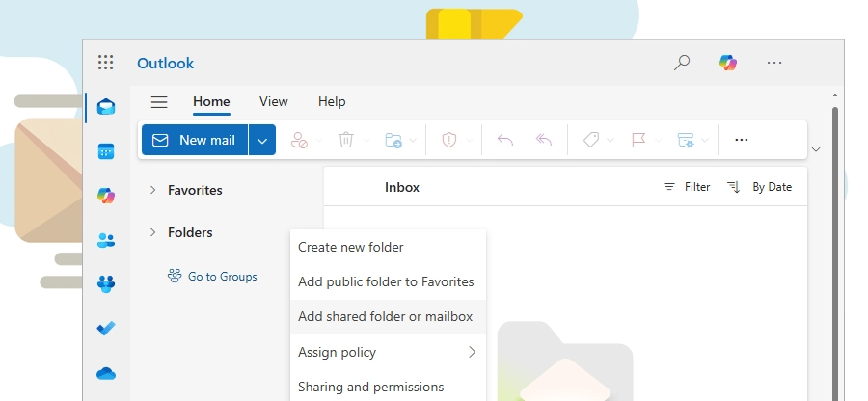Open People in left sidebar
Viewport: 868px width, 401px height.
[106, 240]
